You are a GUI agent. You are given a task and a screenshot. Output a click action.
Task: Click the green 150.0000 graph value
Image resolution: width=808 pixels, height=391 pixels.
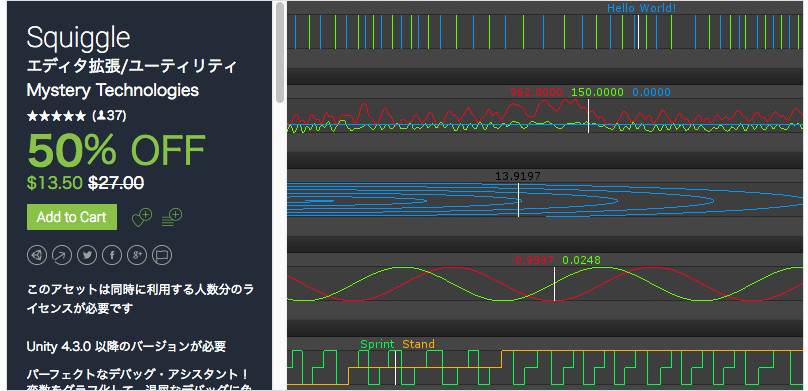tap(597, 92)
